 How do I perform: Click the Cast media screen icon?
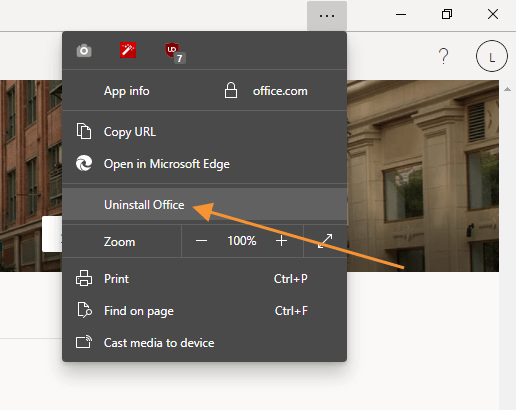84,342
